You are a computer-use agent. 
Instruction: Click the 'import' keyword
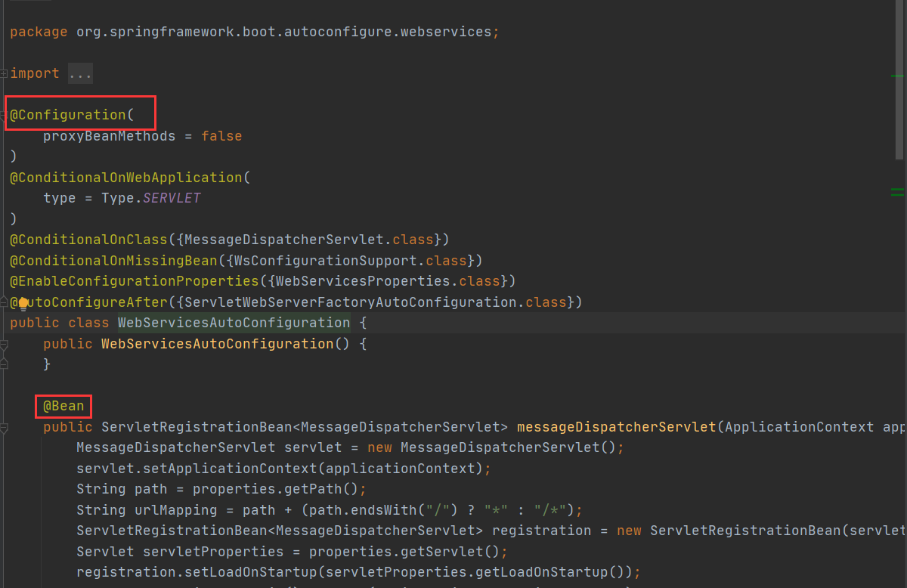[x=35, y=73]
